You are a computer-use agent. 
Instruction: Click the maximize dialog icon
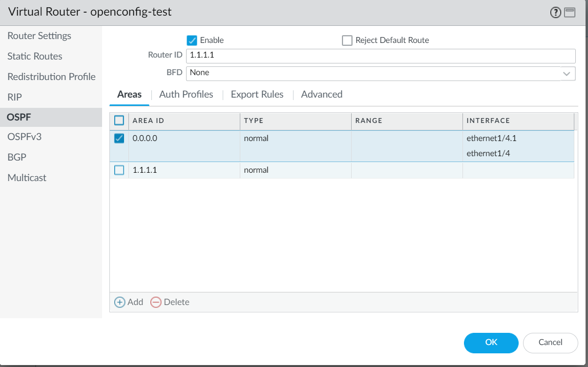569,13
